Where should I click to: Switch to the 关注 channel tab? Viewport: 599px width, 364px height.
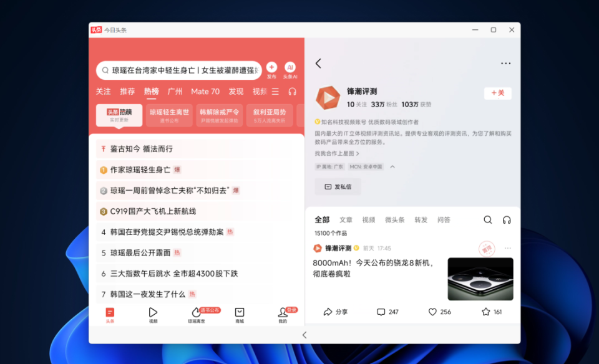pos(103,92)
